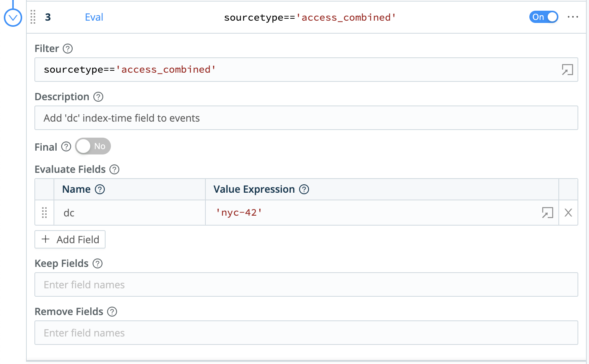Show help for the Value Expression column

pyautogui.click(x=304, y=189)
